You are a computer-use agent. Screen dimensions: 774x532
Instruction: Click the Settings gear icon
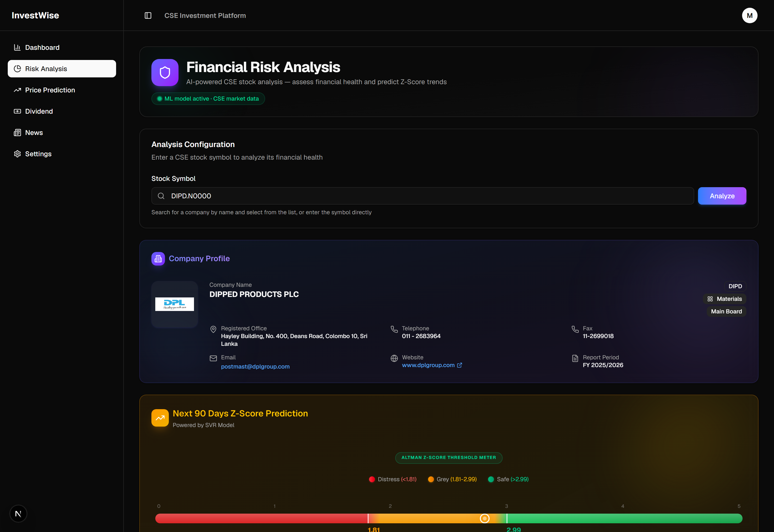17,154
